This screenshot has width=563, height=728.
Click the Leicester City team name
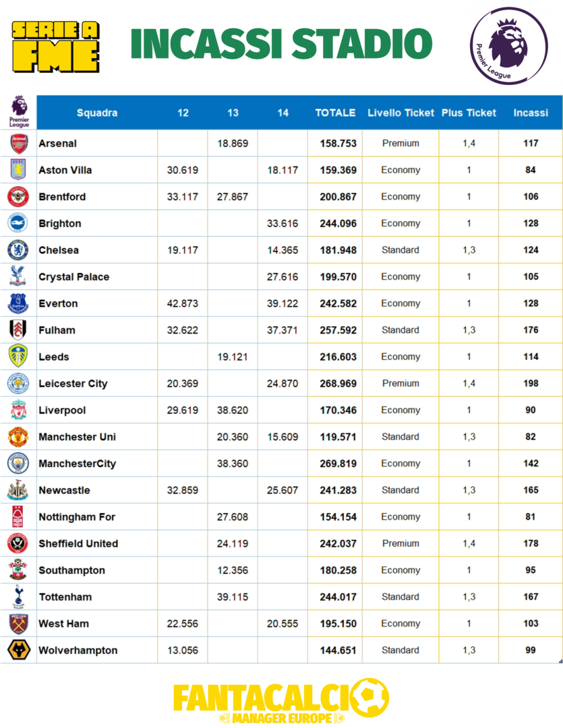(73, 384)
